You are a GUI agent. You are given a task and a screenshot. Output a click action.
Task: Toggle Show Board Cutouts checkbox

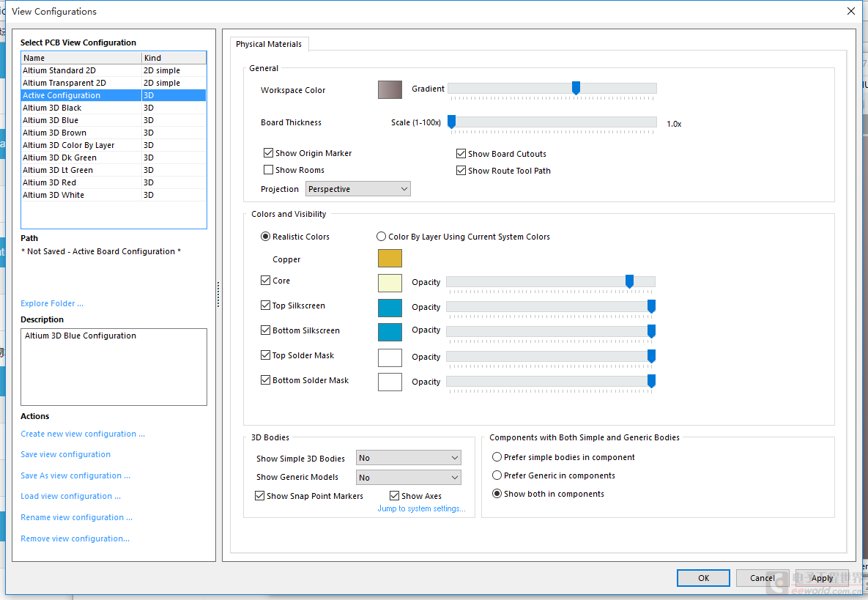(x=461, y=153)
